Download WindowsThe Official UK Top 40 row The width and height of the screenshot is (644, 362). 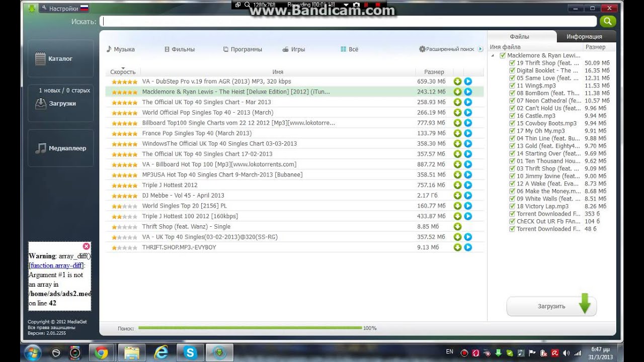[x=457, y=143]
